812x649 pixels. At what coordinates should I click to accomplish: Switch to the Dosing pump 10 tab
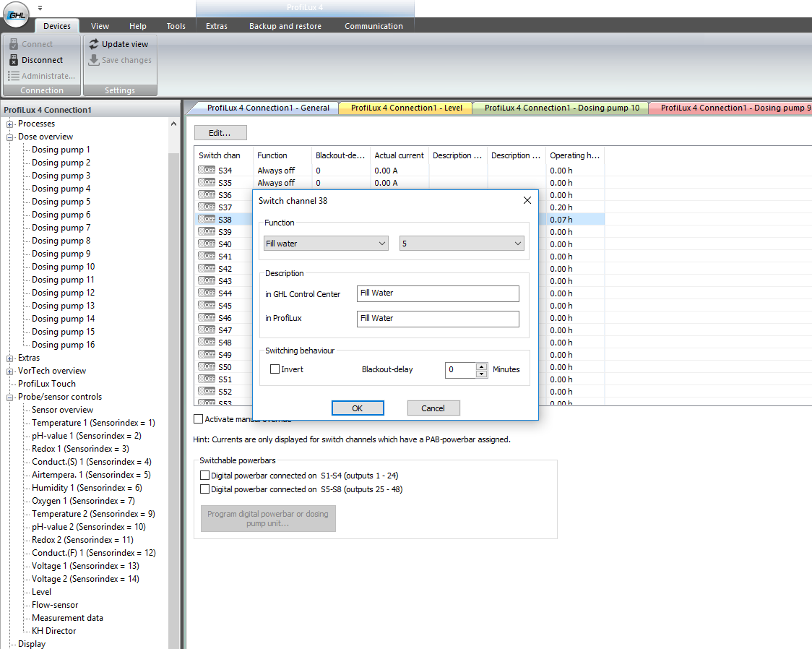coord(562,108)
